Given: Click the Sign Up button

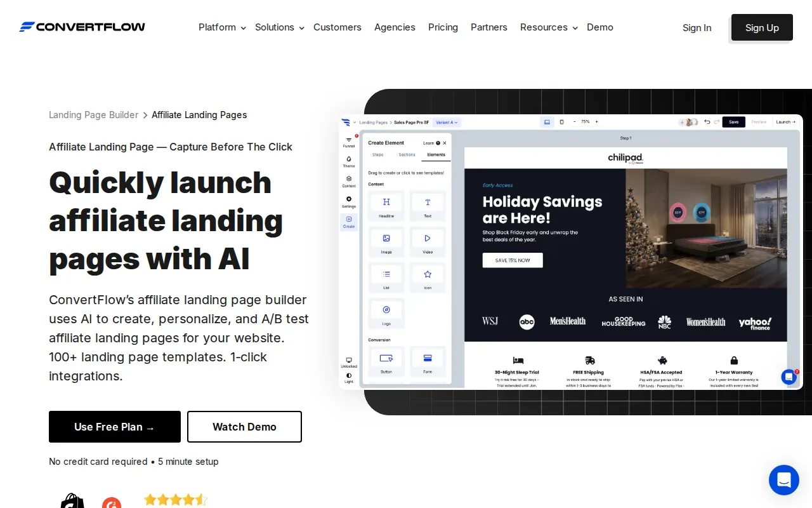Looking at the screenshot, I should (x=762, y=27).
